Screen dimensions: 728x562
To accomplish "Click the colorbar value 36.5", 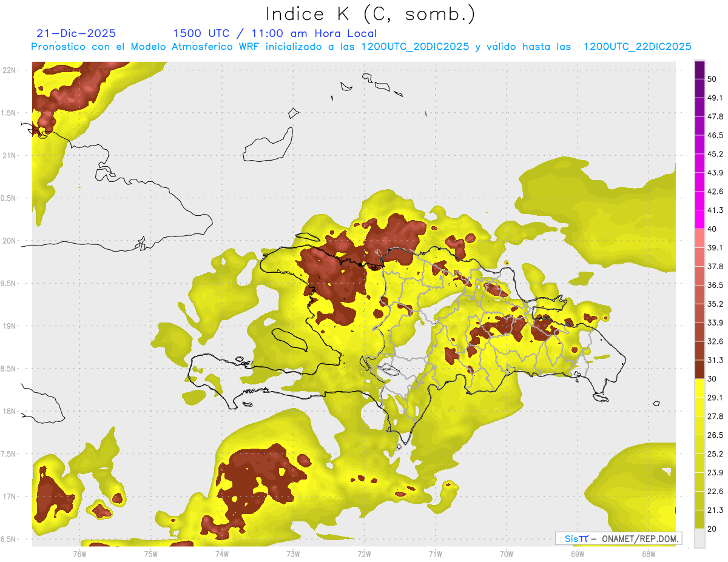I will (x=715, y=285).
